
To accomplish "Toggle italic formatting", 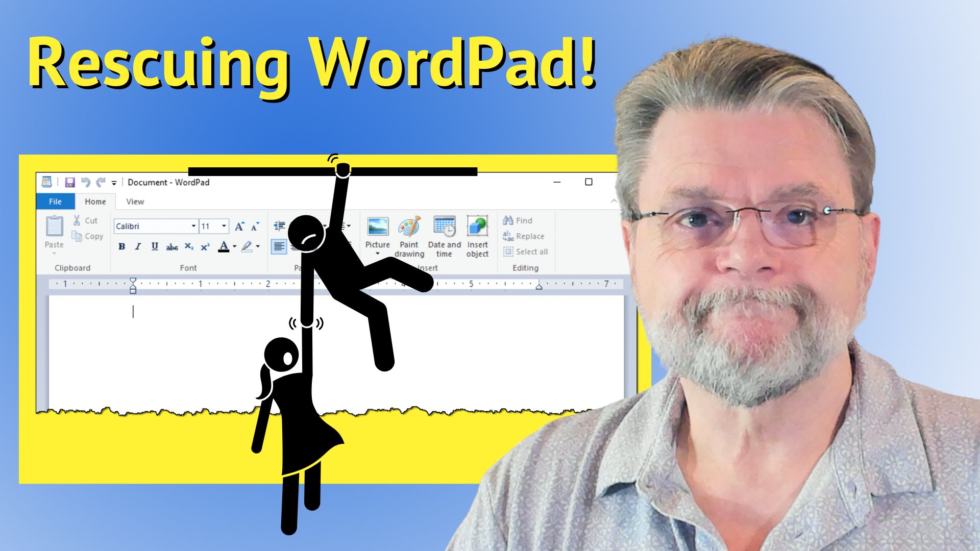I will (x=138, y=246).
